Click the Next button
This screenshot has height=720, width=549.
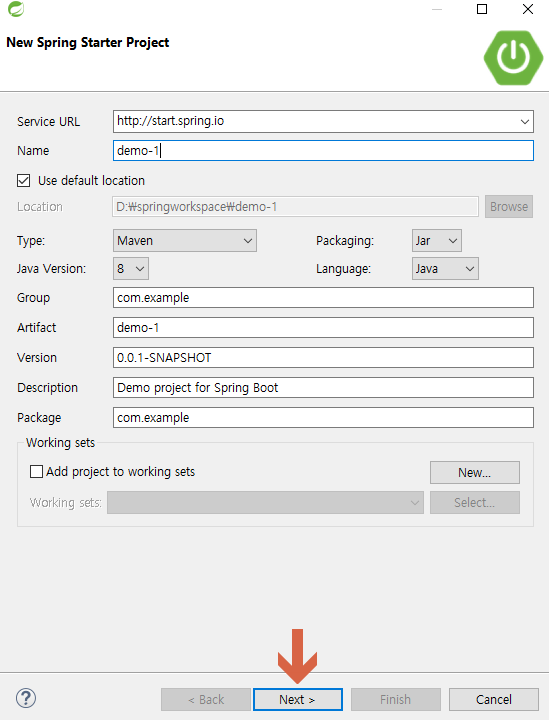pos(298,699)
